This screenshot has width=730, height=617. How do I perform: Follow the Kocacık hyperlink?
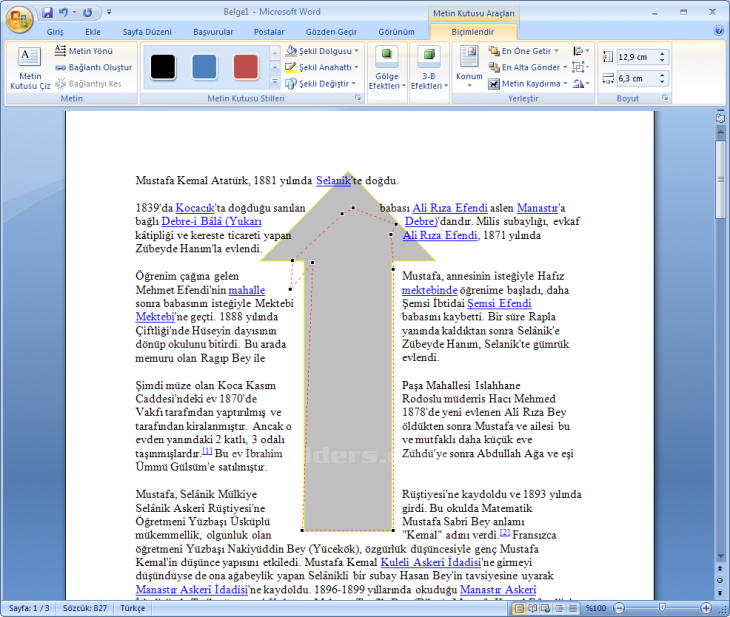pos(195,208)
